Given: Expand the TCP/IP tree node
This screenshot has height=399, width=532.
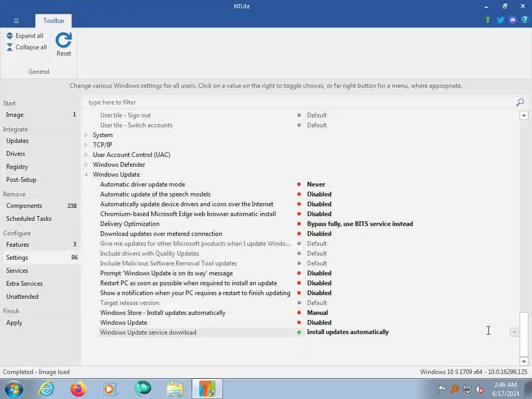Looking at the screenshot, I should click(86, 145).
